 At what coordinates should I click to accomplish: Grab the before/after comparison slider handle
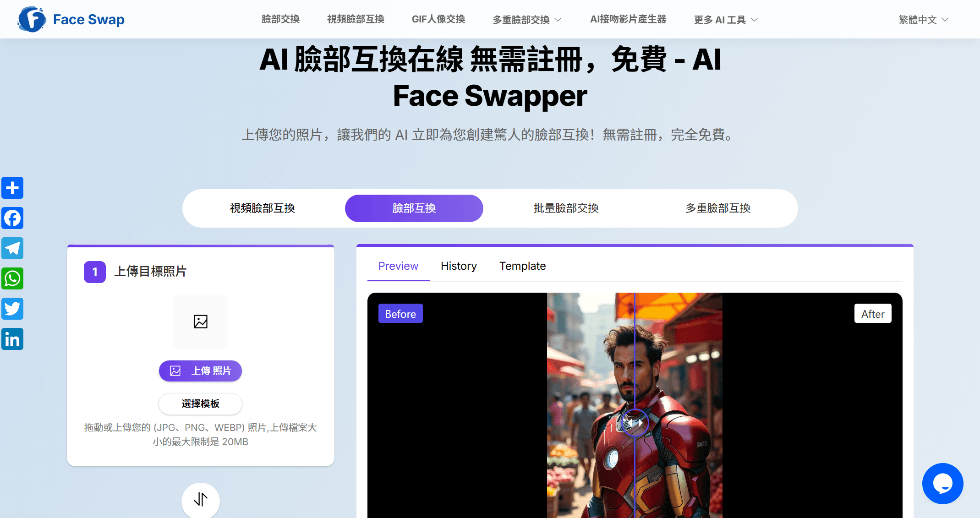point(635,422)
